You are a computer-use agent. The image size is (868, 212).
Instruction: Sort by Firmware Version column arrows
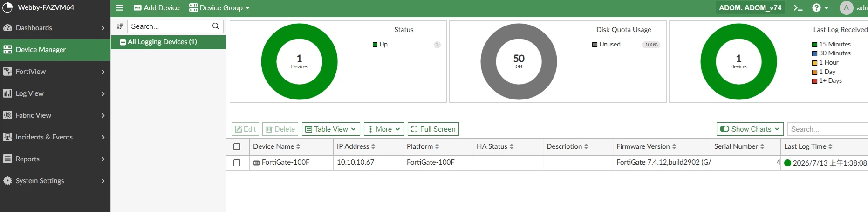674,146
